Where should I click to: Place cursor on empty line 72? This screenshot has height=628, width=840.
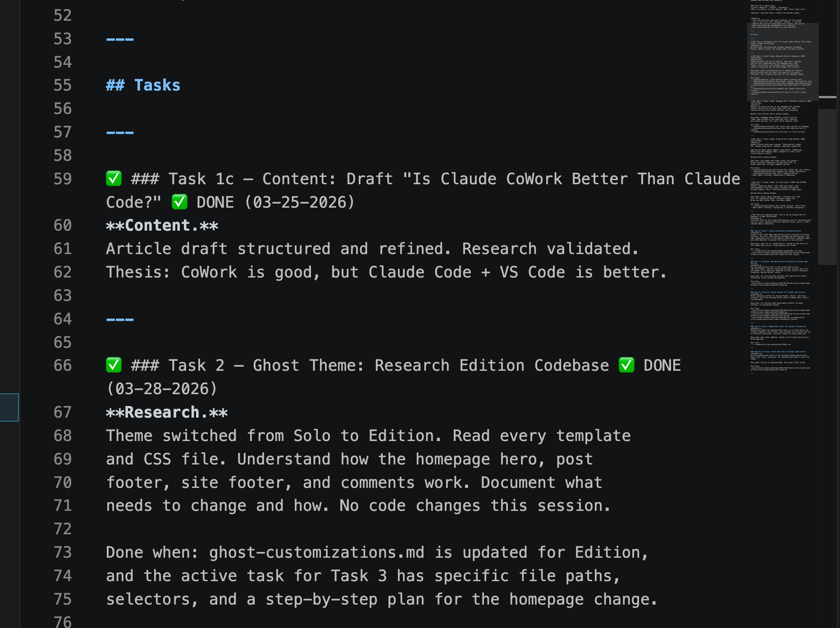[180, 529]
